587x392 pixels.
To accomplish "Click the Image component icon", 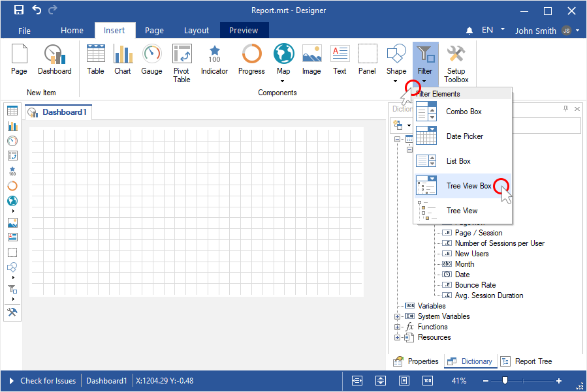I will coord(311,60).
